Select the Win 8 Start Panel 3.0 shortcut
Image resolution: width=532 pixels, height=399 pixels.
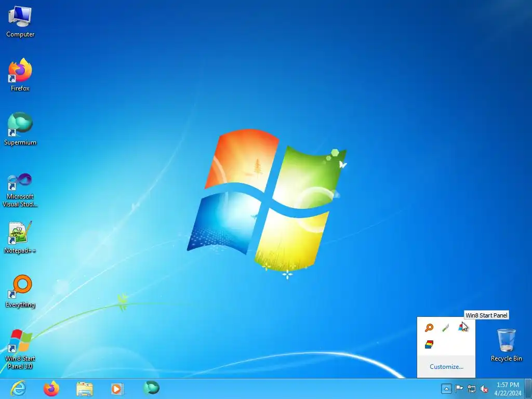pos(20,349)
